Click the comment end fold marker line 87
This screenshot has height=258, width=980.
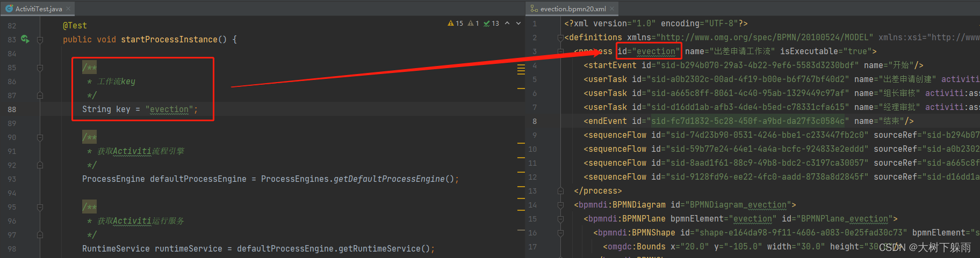[40, 95]
